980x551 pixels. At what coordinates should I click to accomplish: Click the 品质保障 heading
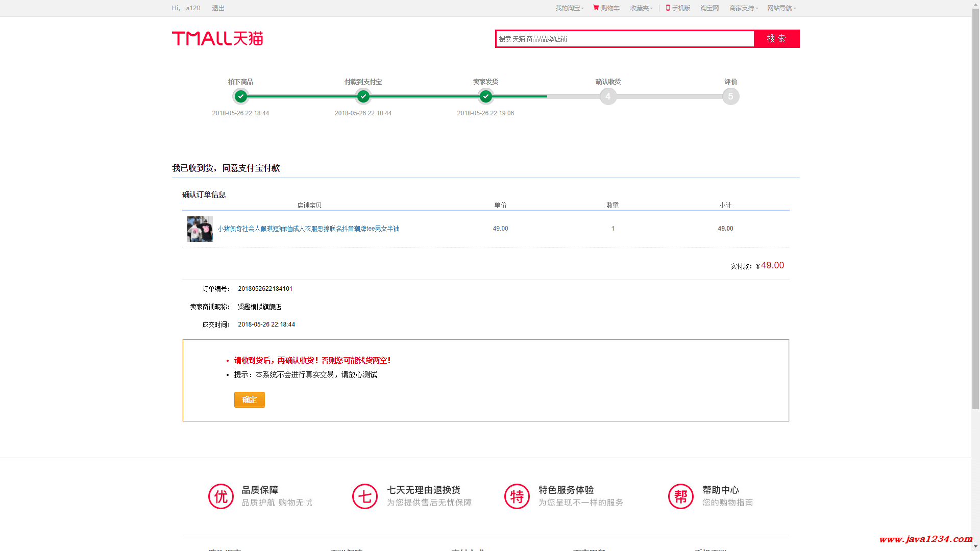(260, 490)
